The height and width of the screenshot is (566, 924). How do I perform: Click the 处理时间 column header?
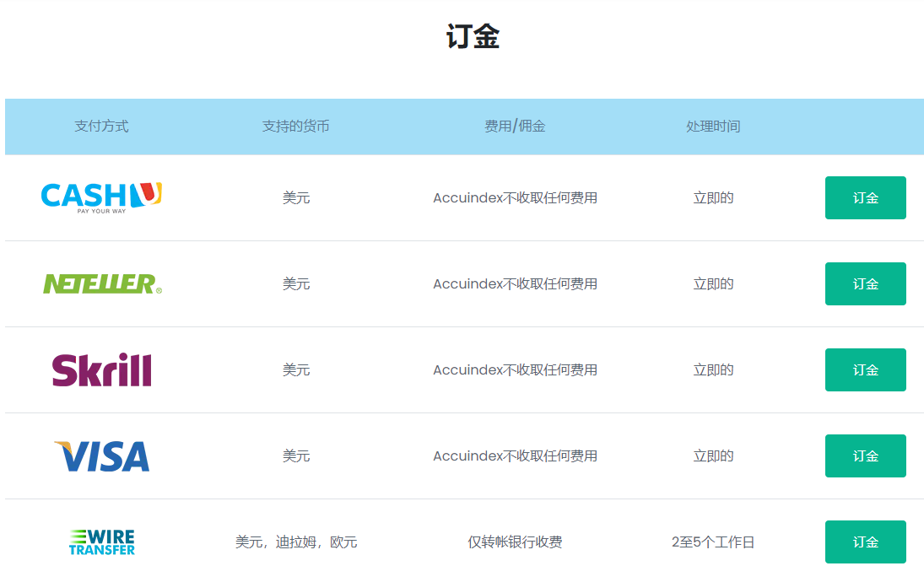[x=713, y=127]
